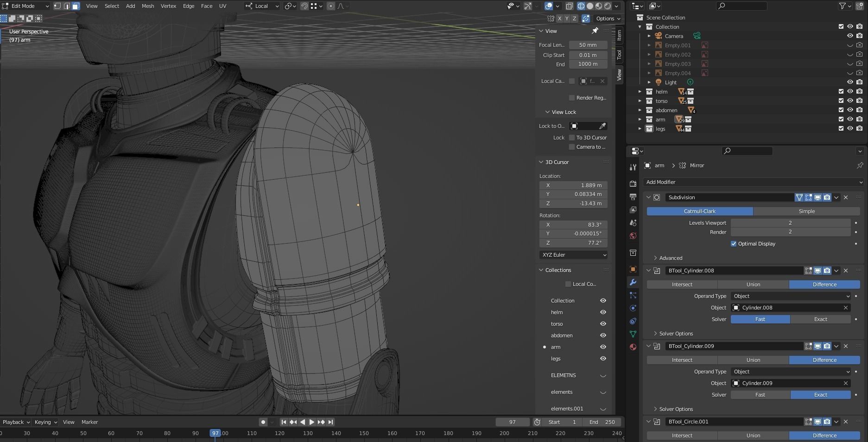Image resolution: width=868 pixels, height=442 pixels.
Task: Open Object Data properties tab icon
Action: 633,334
